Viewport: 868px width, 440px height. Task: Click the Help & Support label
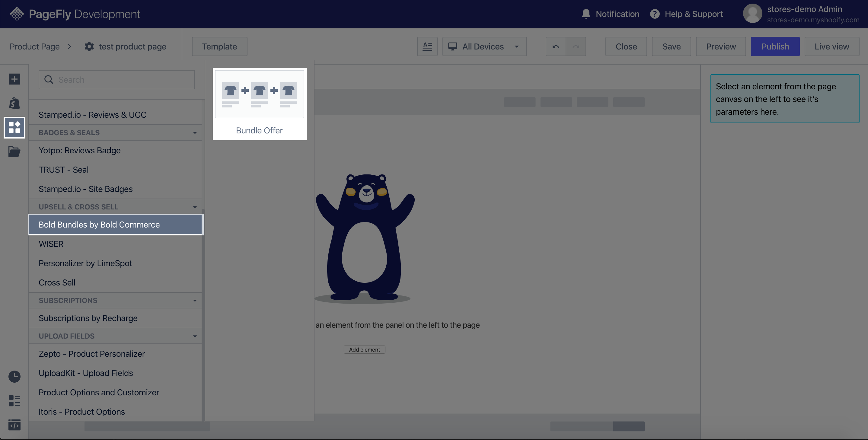pyautogui.click(x=694, y=14)
